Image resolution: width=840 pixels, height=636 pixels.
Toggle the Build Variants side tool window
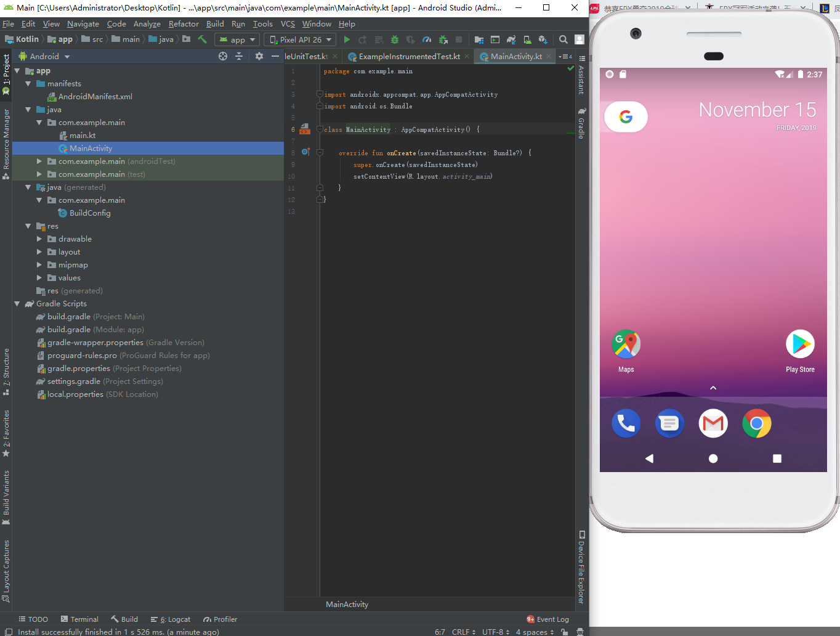pos(6,497)
